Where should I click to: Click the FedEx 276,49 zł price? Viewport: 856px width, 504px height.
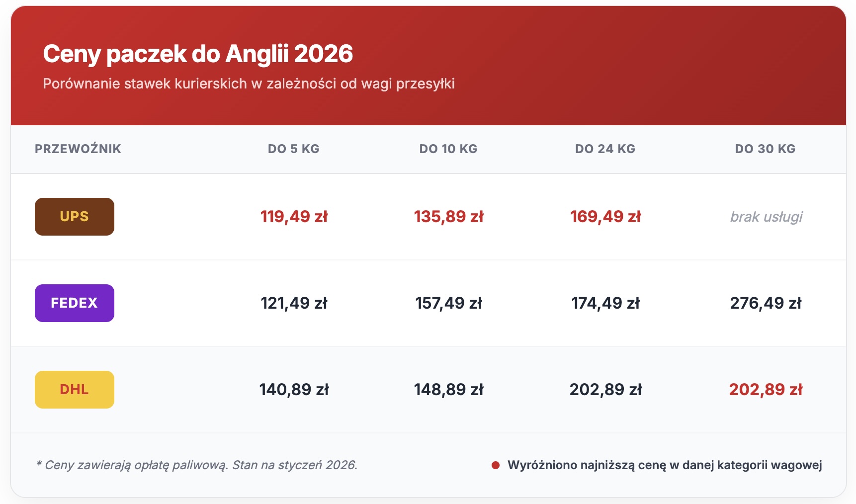[766, 303]
